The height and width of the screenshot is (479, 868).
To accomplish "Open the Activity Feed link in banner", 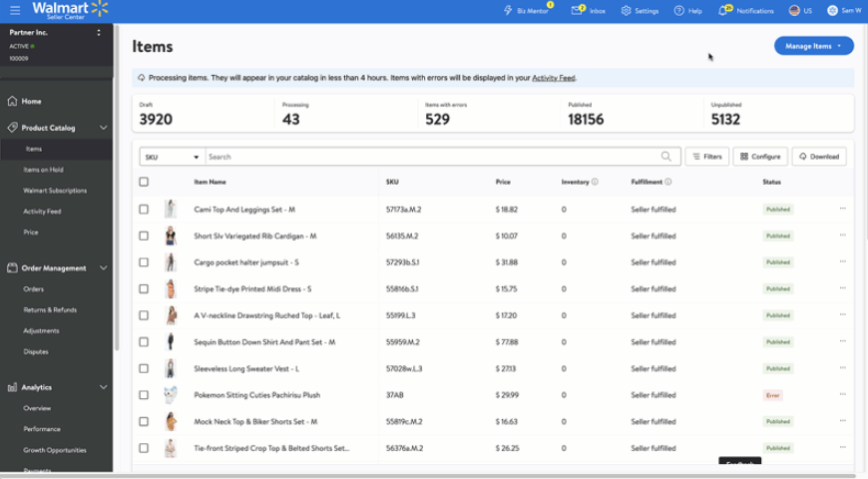I will point(553,78).
